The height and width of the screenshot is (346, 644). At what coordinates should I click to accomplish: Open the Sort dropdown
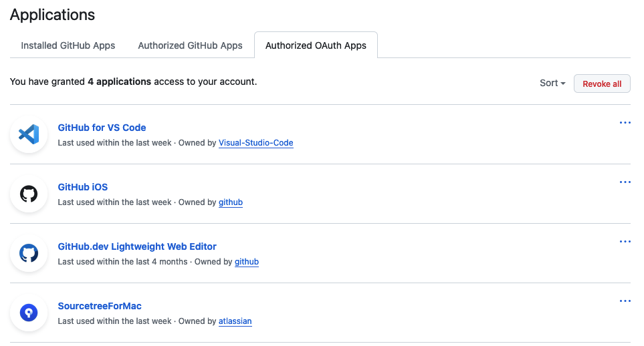(x=552, y=83)
